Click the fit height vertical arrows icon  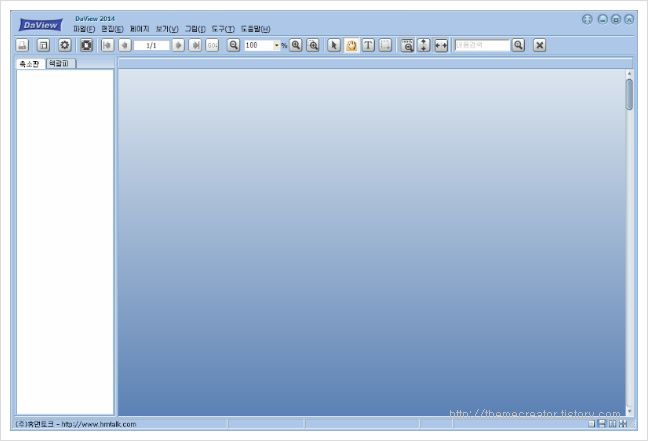click(424, 45)
